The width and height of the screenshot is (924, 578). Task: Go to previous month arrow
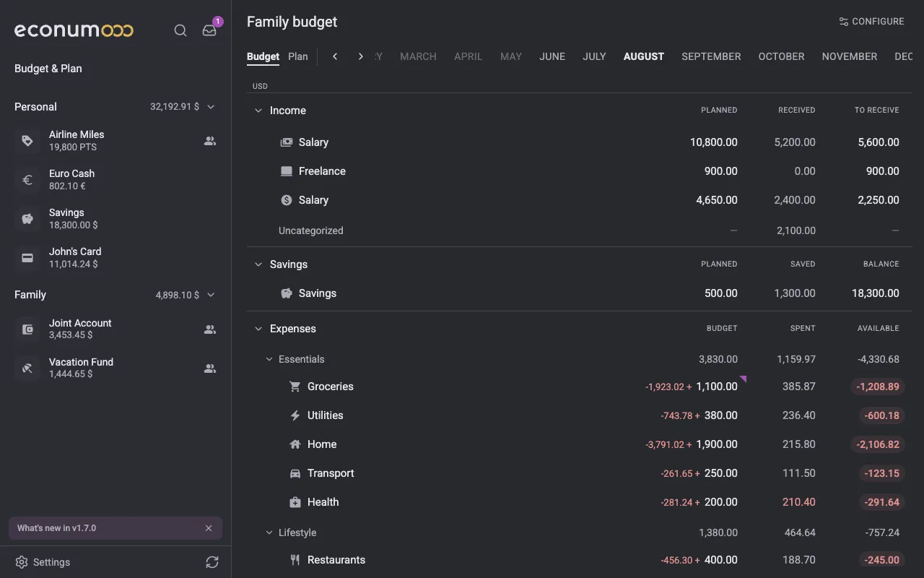[335, 56]
